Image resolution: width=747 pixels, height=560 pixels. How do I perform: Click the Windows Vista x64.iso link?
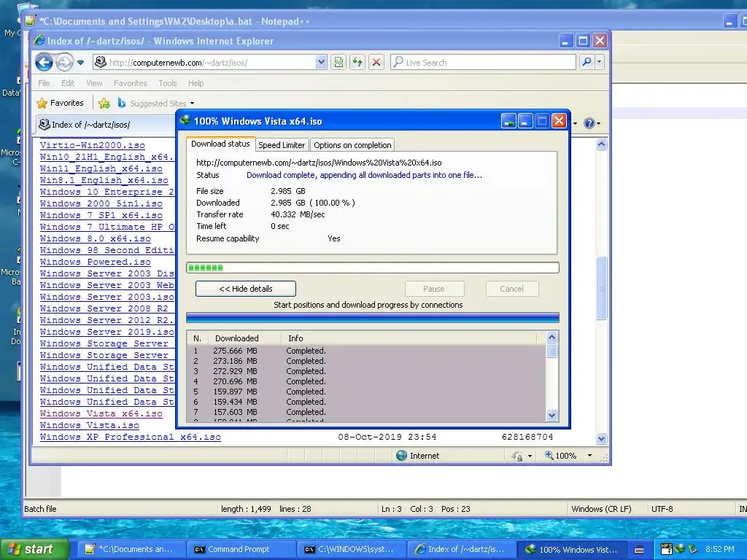click(101, 414)
